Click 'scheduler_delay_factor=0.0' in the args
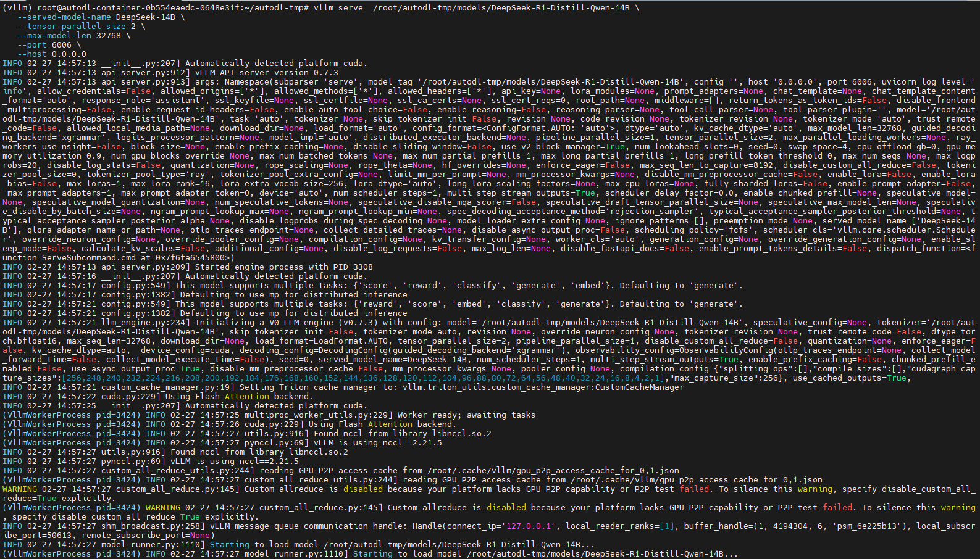980x559 pixels. click(669, 193)
